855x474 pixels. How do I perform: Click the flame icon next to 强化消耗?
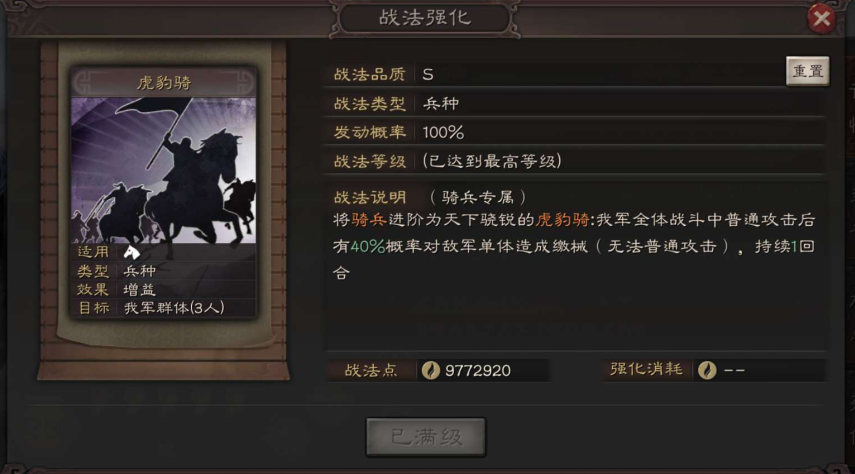click(707, 370)
